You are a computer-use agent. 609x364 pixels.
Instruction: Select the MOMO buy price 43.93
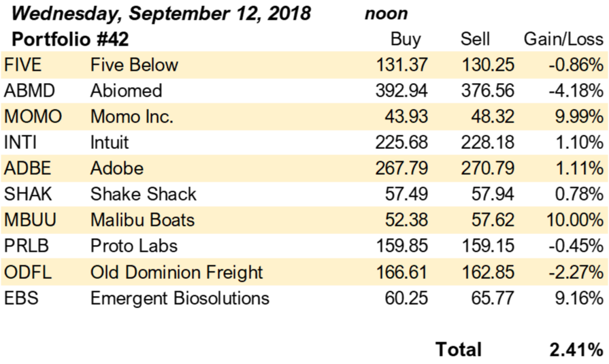[406, 116]
